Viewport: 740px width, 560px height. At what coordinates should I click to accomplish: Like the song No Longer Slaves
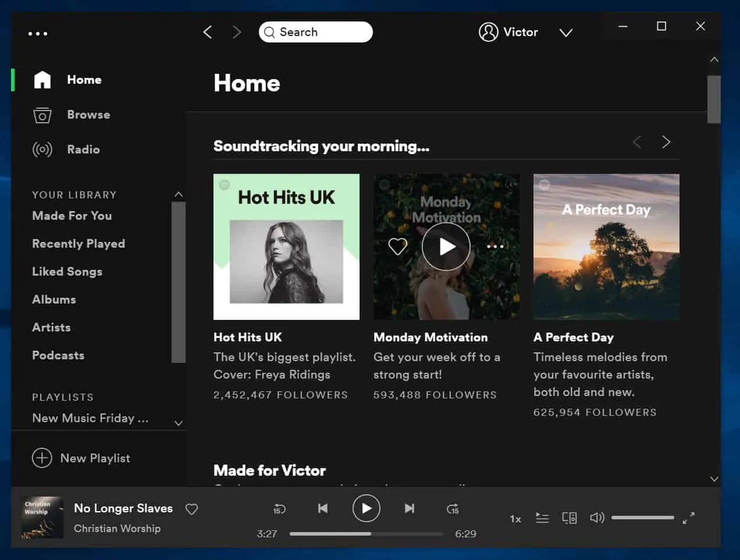191,509
